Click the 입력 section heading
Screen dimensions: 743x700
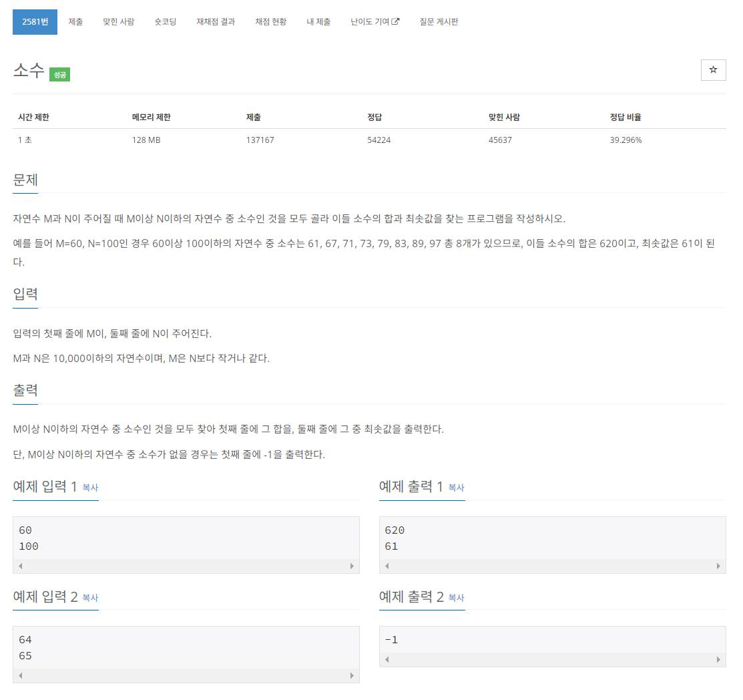(25, 294)
